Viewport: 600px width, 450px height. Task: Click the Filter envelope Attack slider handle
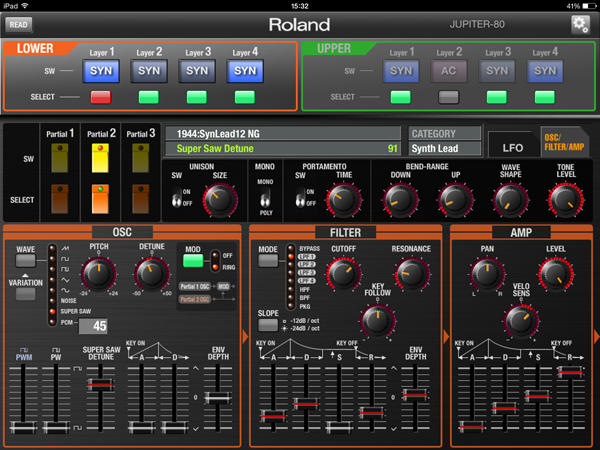[x=273, y=416]
